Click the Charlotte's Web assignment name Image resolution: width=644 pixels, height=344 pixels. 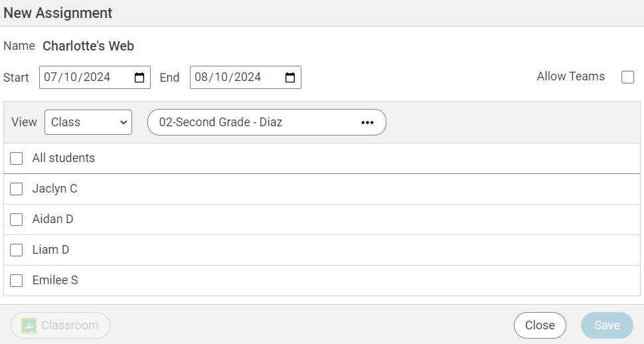coord(88,46)
